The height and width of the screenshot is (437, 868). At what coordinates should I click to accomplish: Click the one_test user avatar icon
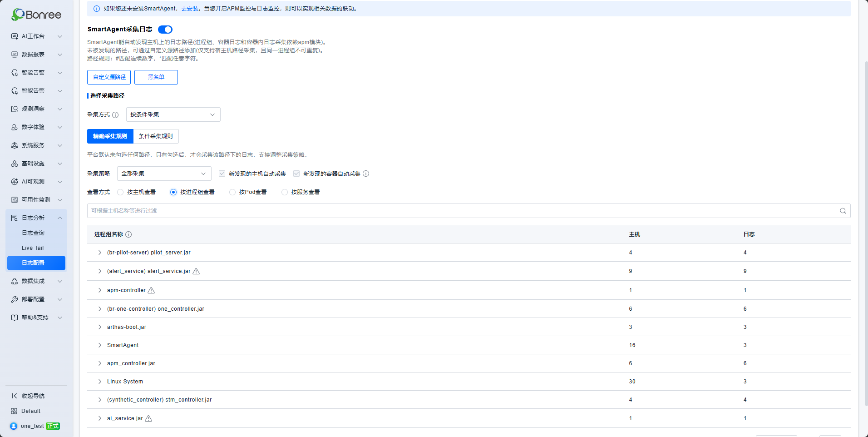[14, 426]
